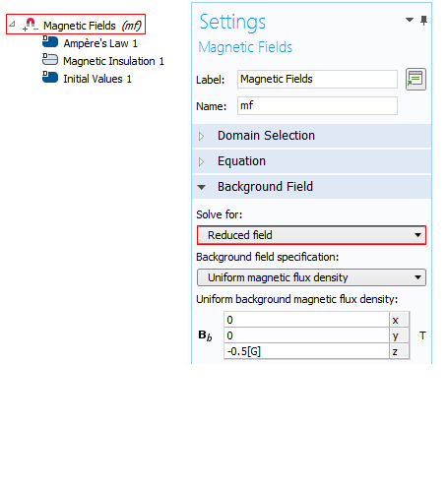This screenshot has height=485, width=448.
Task: Pin the Settings window
Action: tap(424, 21)
